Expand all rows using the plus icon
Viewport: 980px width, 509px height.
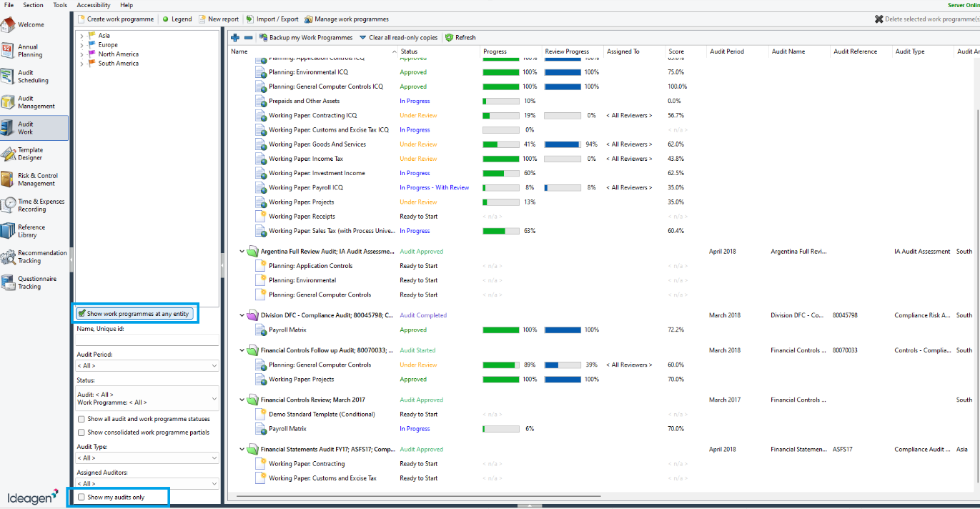[x=235, y=37]
